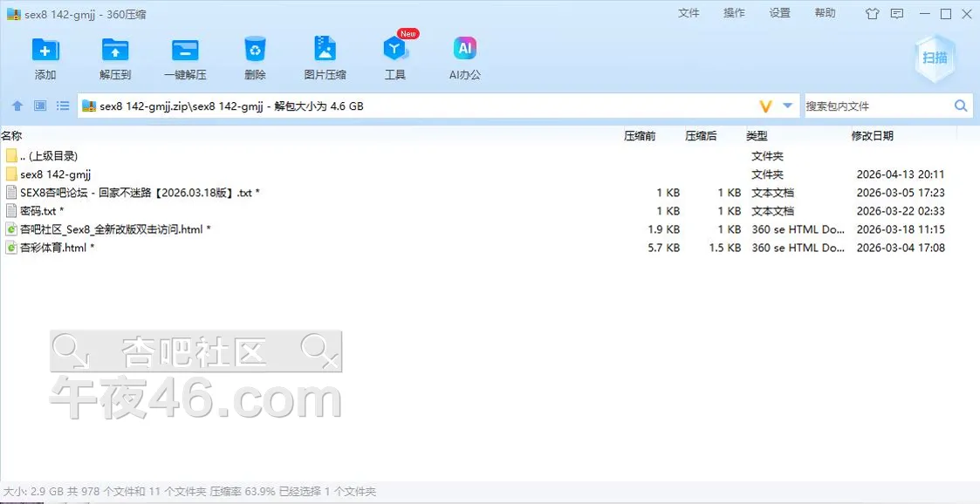Switch to the large icon view mode
The image size is (980, 504).
point(40,106)
